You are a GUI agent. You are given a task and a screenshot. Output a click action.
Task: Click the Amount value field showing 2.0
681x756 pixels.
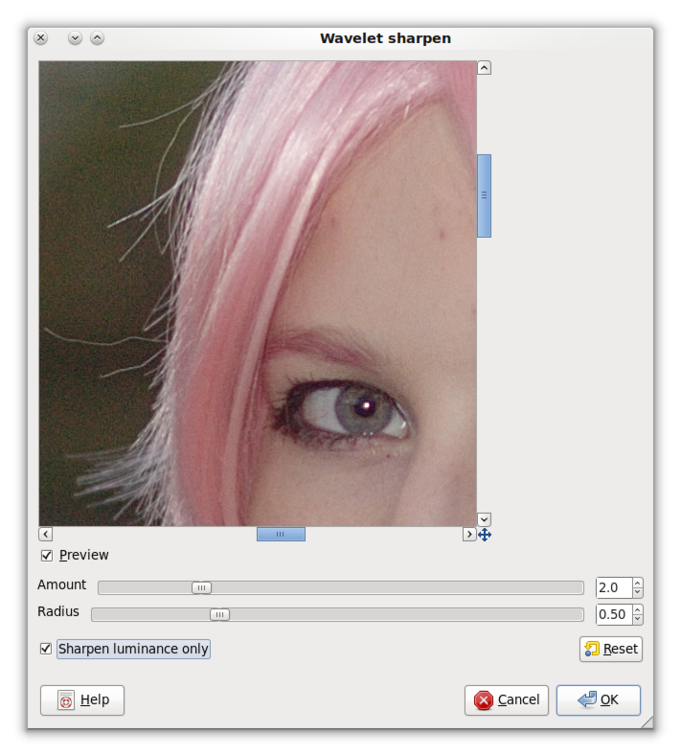[613, 588]
